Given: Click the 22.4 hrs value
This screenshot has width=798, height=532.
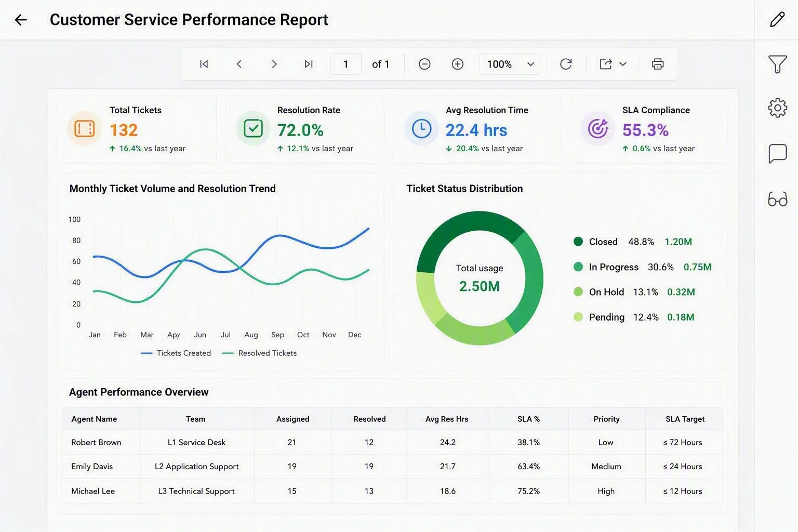Looking at the screenshot, I should [476, 130].
